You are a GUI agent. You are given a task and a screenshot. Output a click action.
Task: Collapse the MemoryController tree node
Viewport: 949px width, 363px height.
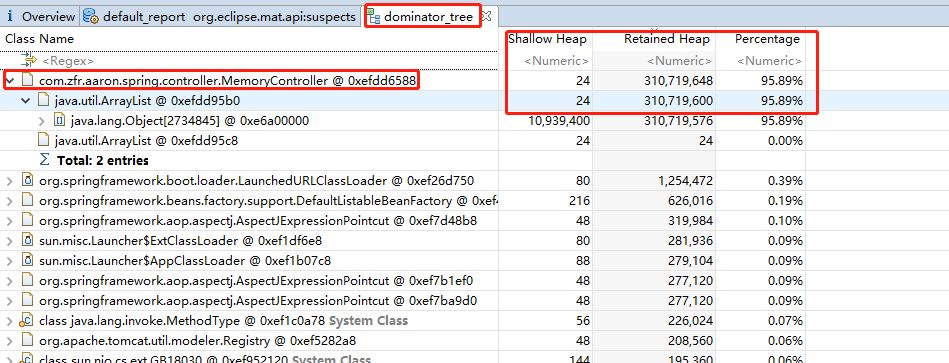click(x=10, y=80)
